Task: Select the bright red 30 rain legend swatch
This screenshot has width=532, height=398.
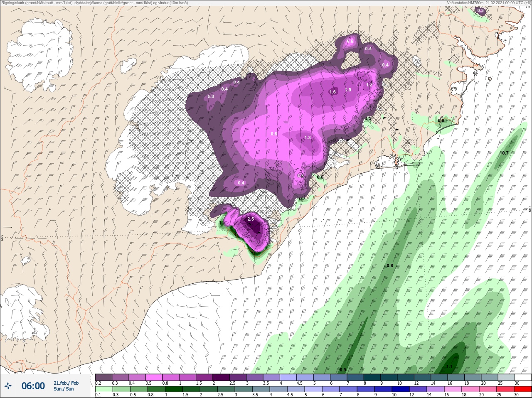Action: tap(523, 389)
